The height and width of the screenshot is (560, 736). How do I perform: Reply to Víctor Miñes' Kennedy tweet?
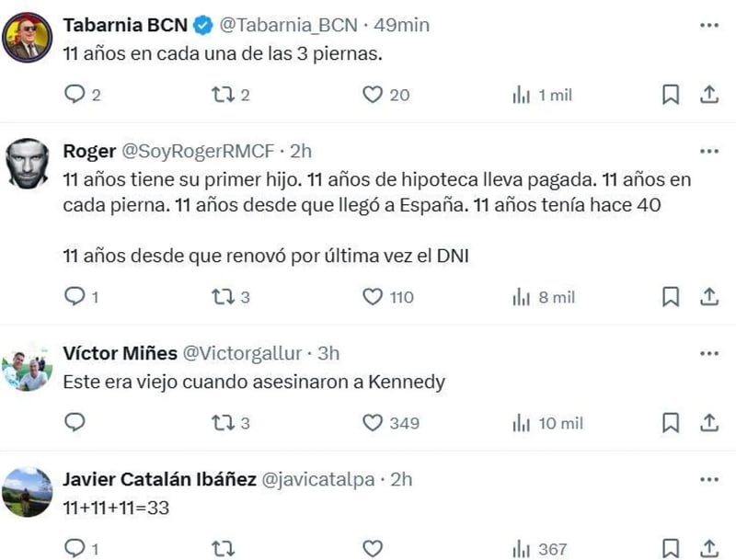(x=76, y=422)
